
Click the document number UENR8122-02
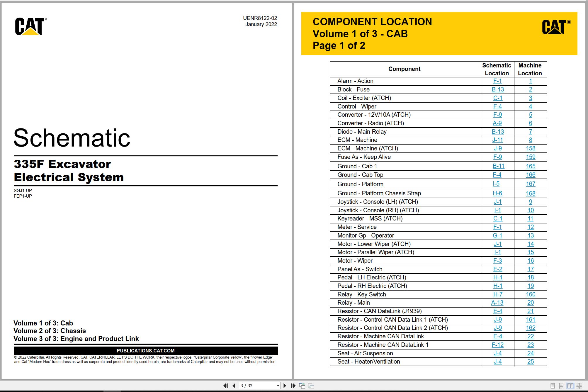pos(260,18)
